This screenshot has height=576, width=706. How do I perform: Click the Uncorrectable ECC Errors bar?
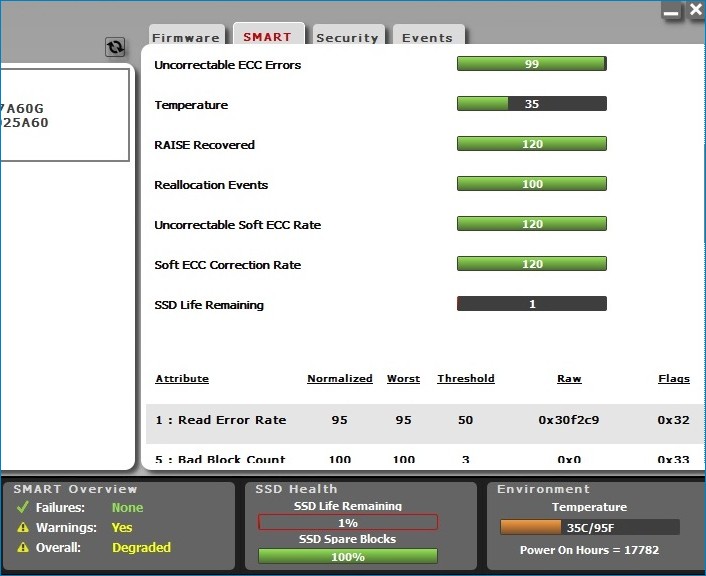(x=531, y=64)
